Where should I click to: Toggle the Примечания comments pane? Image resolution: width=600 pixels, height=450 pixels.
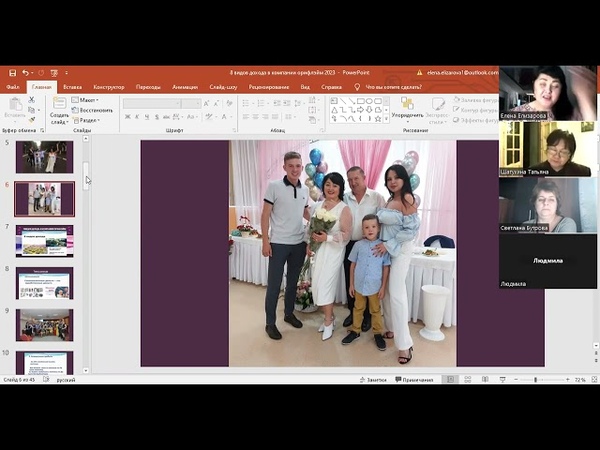tap(414, 380)
